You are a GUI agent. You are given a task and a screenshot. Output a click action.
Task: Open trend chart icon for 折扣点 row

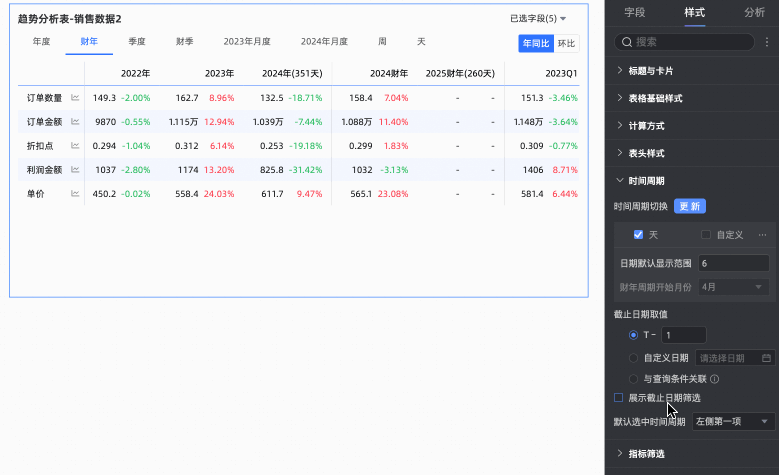click(75, 146)
